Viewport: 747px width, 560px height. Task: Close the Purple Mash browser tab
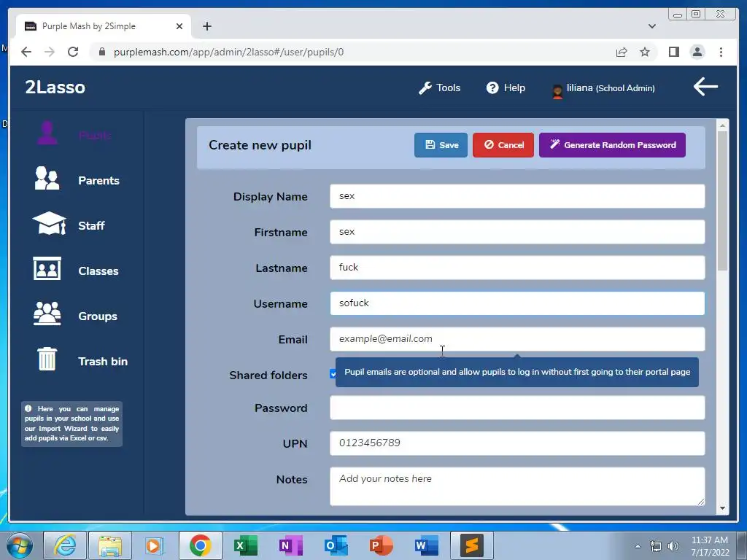pos(179,26)
